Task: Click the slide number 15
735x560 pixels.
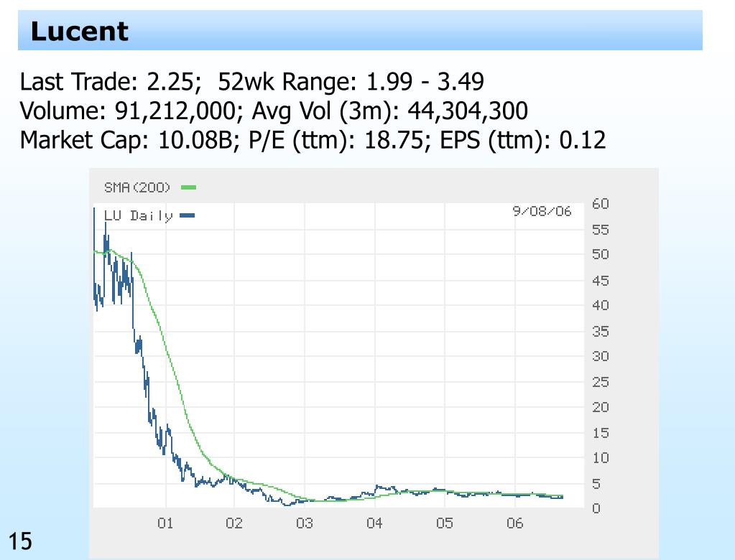Action: click(x=20, y=541)
